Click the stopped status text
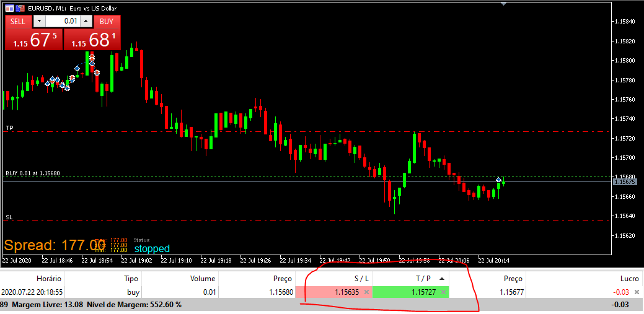 point(152,248)
